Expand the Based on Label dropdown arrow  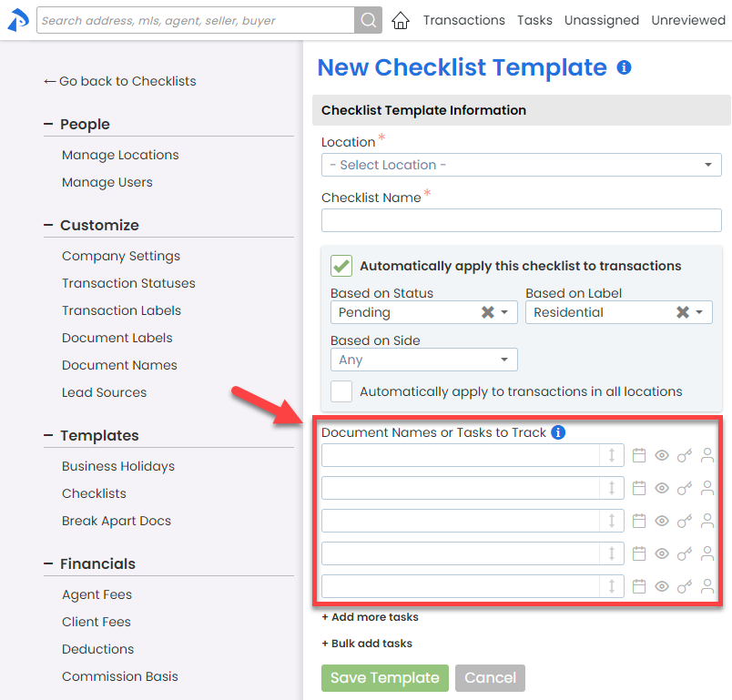[699, 312]
